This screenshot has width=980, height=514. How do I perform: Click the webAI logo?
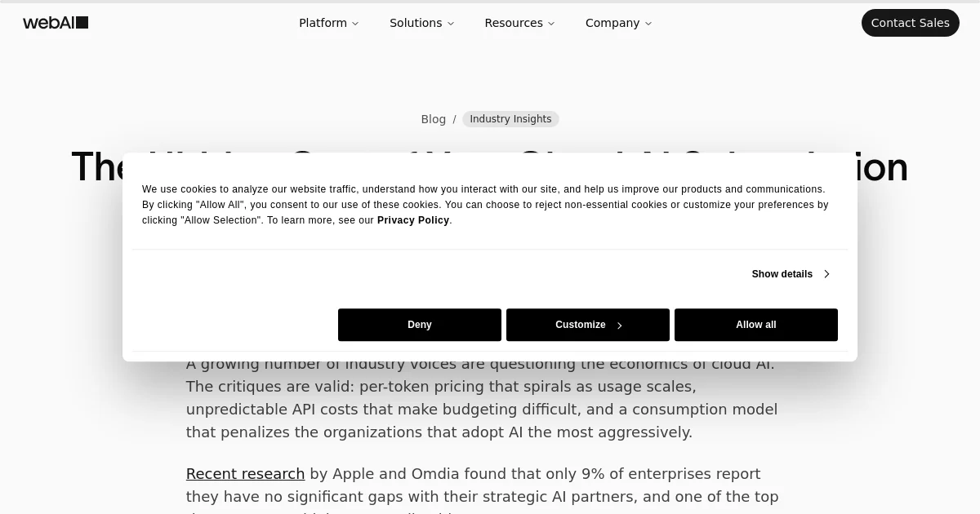click(56, 23)
